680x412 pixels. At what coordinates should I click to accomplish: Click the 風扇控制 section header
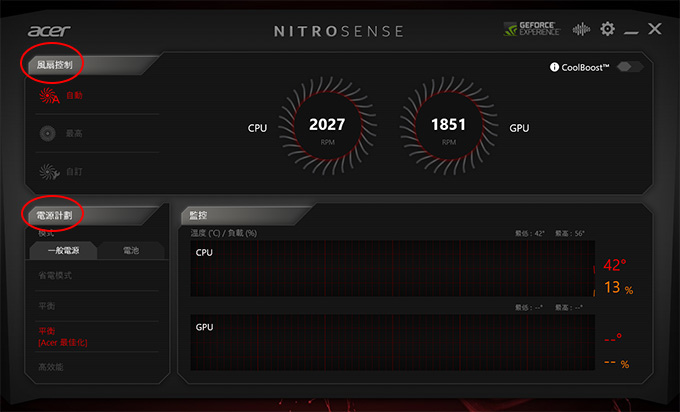54,65
